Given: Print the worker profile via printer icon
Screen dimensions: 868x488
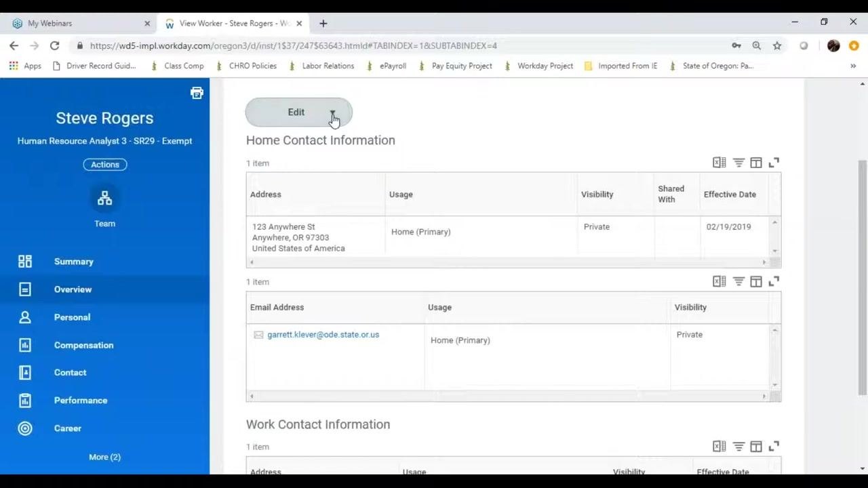Looking at the screenshot, I should tap(197, 93).
